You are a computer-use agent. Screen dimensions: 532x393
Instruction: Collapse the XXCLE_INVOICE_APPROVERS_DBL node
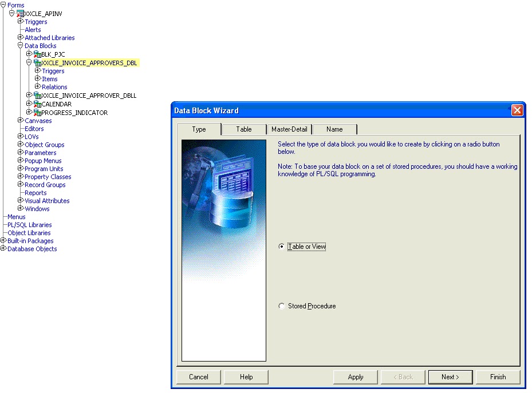coord(29,62)
